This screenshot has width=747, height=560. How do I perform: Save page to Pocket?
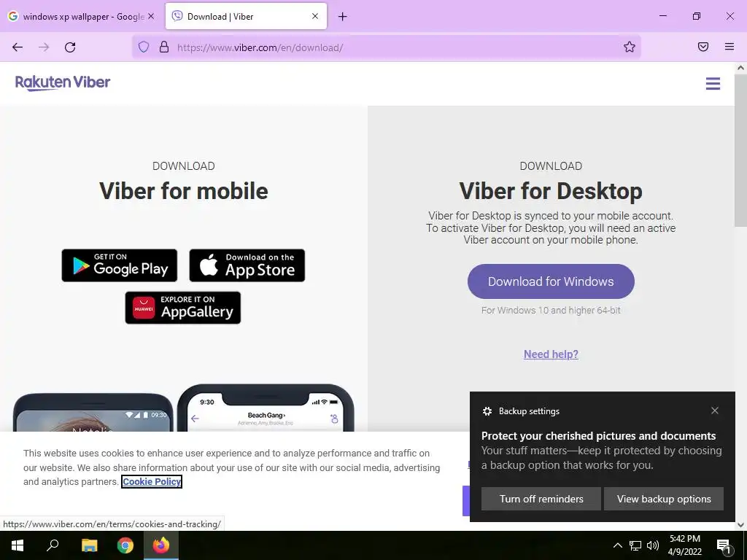(x=703, y=47)
